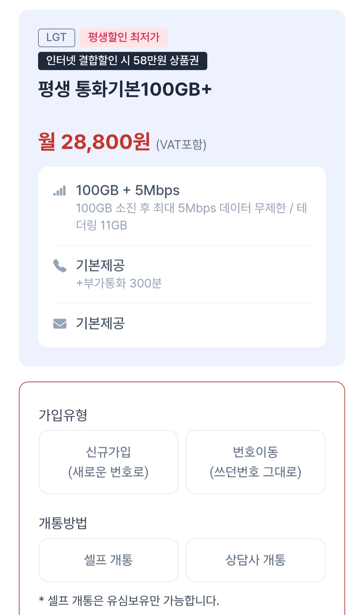Tap the +부가통화 300분 text
Image resolution: width=364 pixels, height=615 pixels.
pos(119,283)
